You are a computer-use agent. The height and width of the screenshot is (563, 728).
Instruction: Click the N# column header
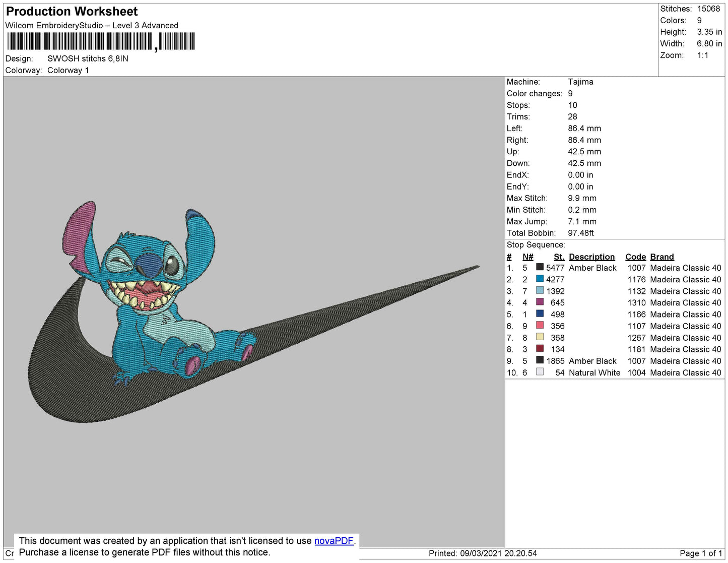click(527, 257)
